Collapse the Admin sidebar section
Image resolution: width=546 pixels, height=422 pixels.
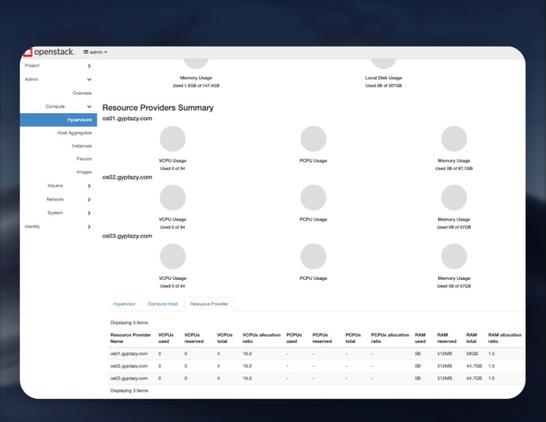(x=58, y=79)
